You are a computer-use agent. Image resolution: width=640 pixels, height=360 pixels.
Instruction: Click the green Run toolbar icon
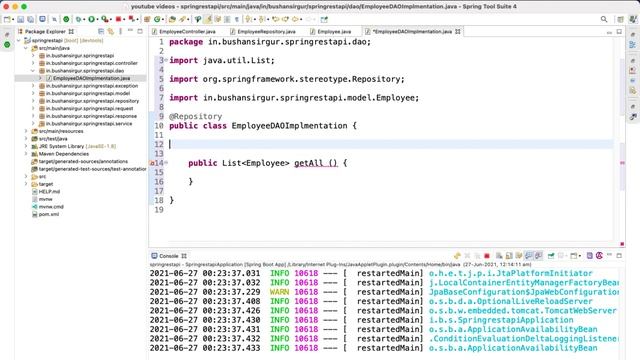pos(91,19)
